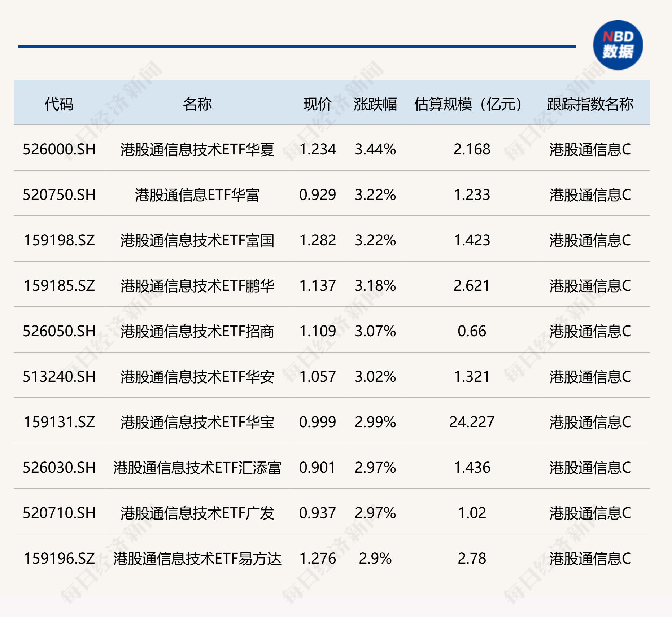Pick the price value 1.109
The width and height of the screenshot is (672, 617).
(318, 331)
